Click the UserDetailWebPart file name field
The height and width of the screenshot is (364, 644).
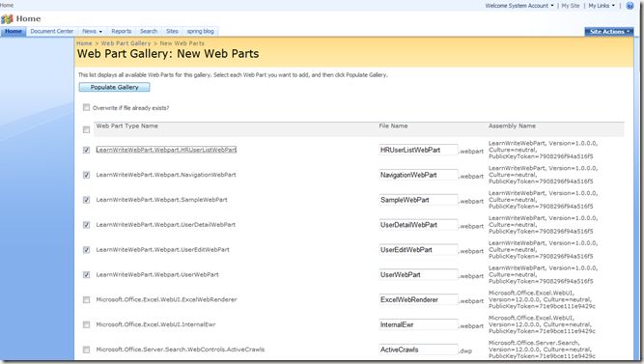pyautogui.click(x=418, y=225)
